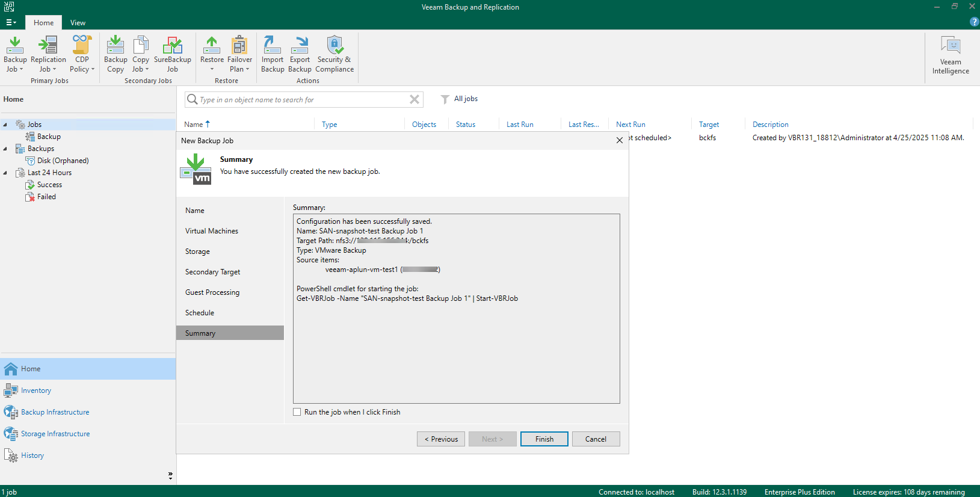Sort jobs by Last Run column
The height and width of the screenshot is (497, 980).
(x=520, y=125)
